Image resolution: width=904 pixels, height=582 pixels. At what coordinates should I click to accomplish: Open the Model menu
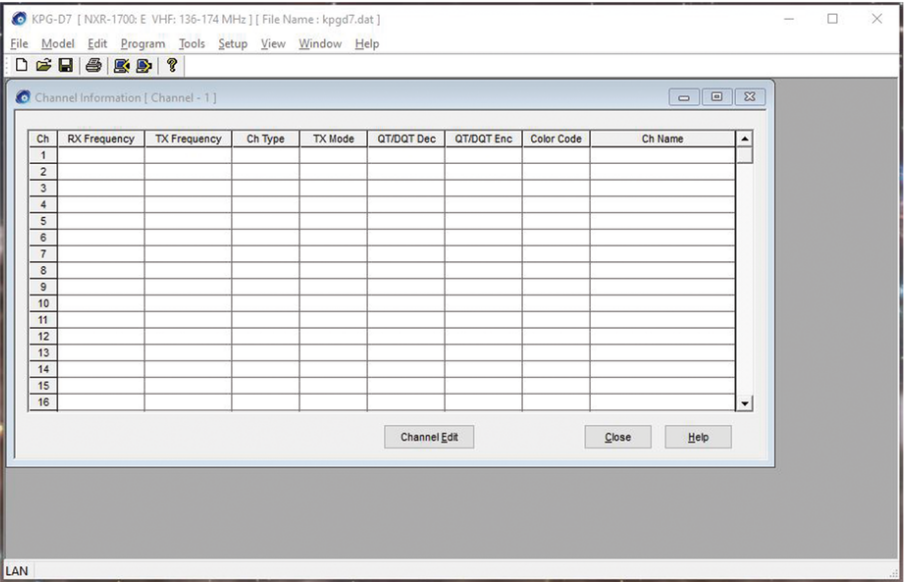coord(58,44)
